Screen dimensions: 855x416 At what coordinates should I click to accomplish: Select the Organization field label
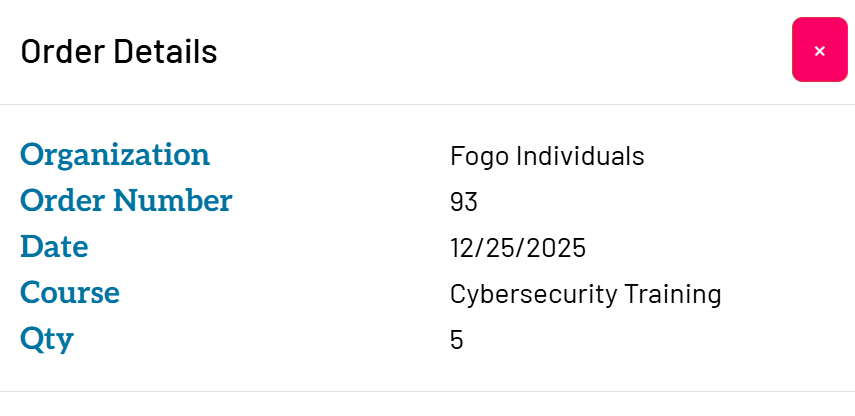click(x=115, y=155)
